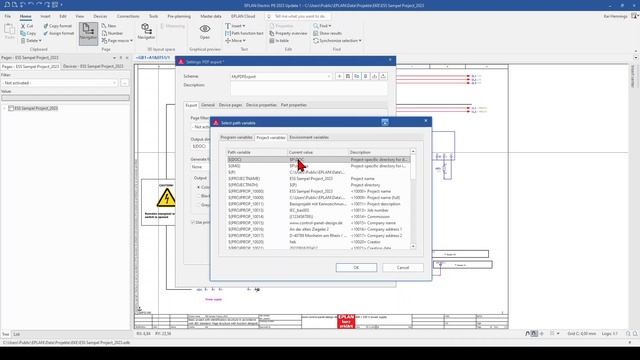Open the Insert text dropdown
Image resolution: width=640 pixels, height=360 pixels.
244,26
